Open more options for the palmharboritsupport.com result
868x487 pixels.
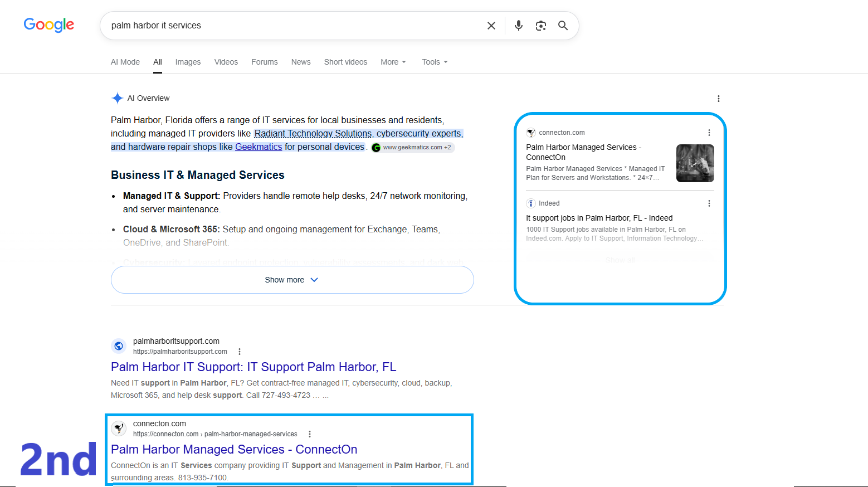pyautogui.click(x=240, y=352)
